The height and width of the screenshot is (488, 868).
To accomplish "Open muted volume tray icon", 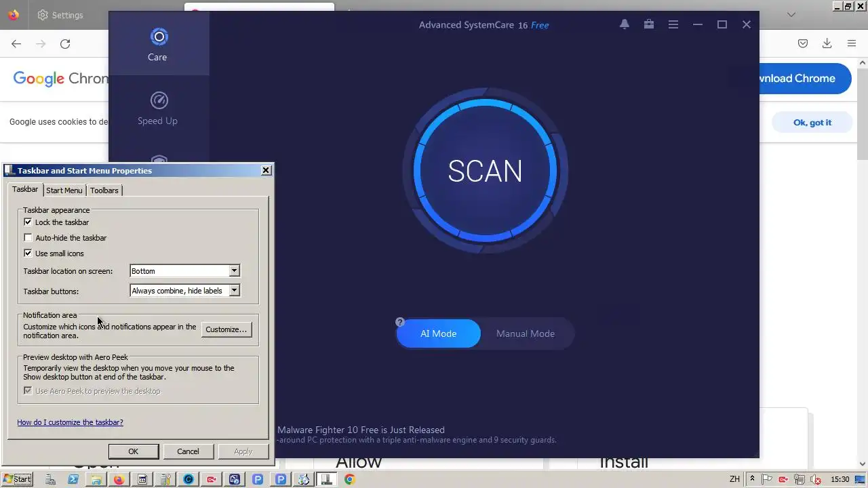I will [x=815, y=479].
